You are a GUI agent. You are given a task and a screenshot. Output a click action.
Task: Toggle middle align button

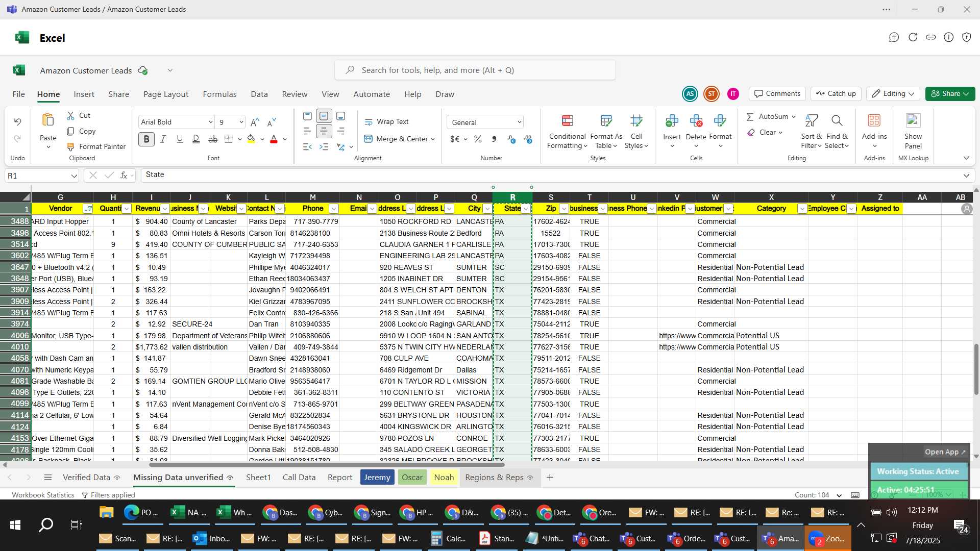324,116
